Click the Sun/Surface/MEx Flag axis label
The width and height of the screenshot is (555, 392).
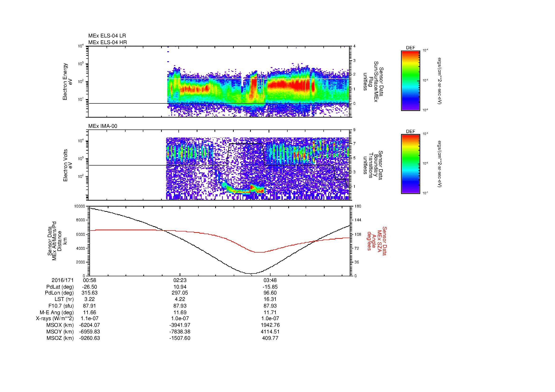[x=373, y=82]
